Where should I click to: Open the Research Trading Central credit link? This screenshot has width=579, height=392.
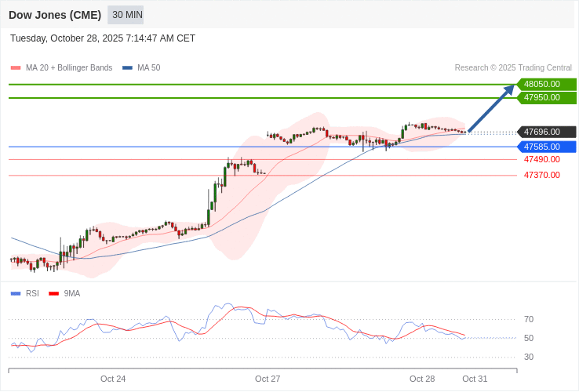click(x=513, y=68)
